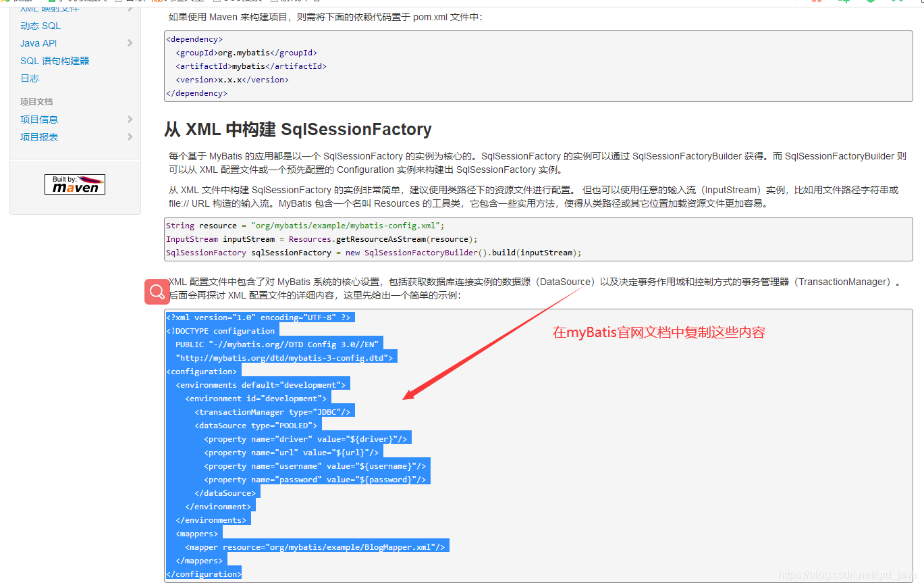The height and width of the screenshot is (587, 924).
Task: Open the 项目报表 sidebar link
Action: (x=39, y=137)
